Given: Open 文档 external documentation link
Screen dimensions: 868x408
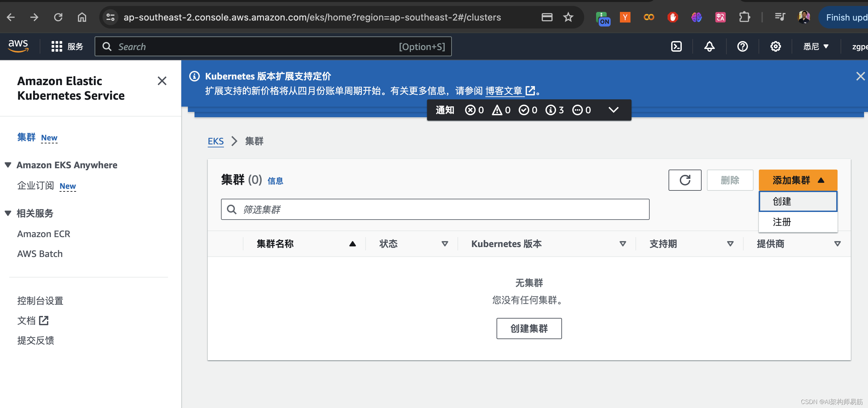Looking at the screenshot, I should (33, 321).
